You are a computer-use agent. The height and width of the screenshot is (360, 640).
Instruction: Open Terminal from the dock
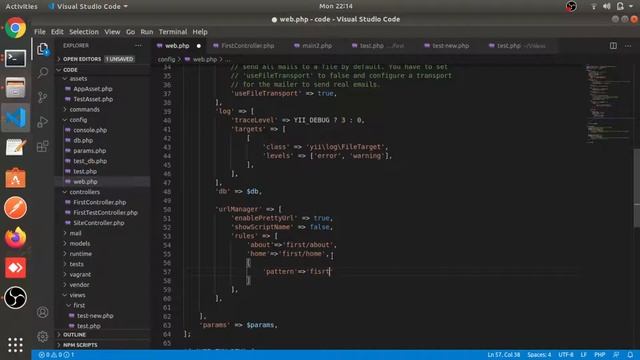tap(16, 58)
